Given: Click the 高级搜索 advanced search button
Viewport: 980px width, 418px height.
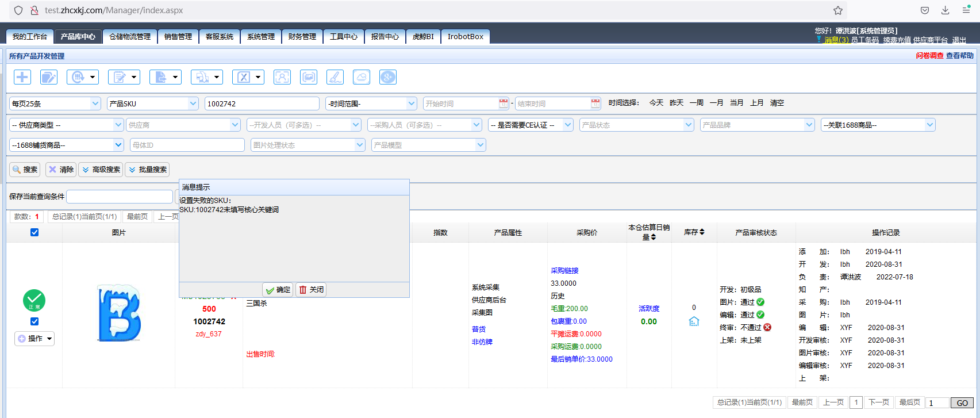Looking at the screenshot, I should (x=101, y=170).
